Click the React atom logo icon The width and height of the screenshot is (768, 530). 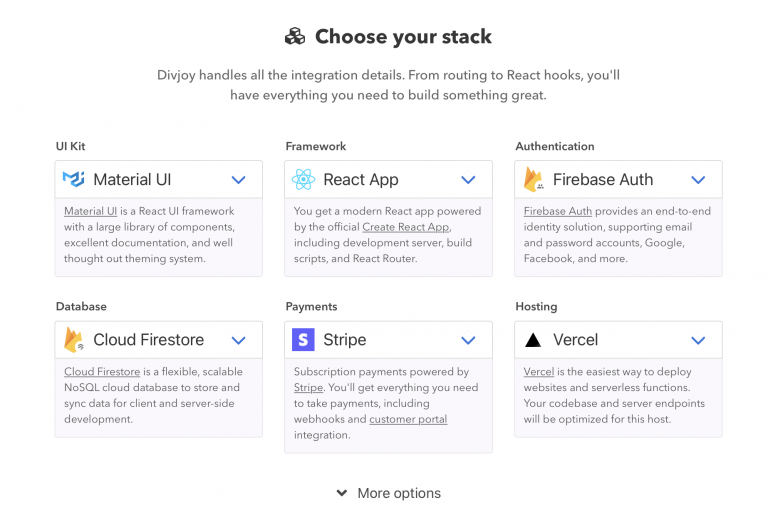(303, 179)
